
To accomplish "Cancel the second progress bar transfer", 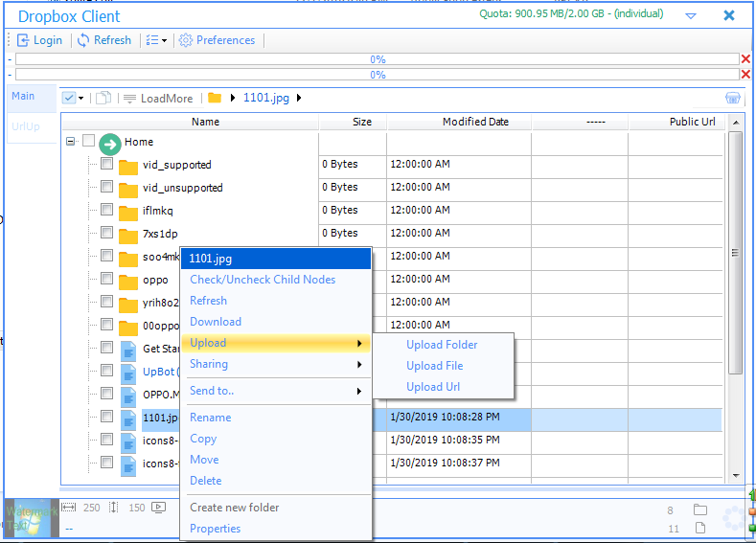I will pos(745,74).
